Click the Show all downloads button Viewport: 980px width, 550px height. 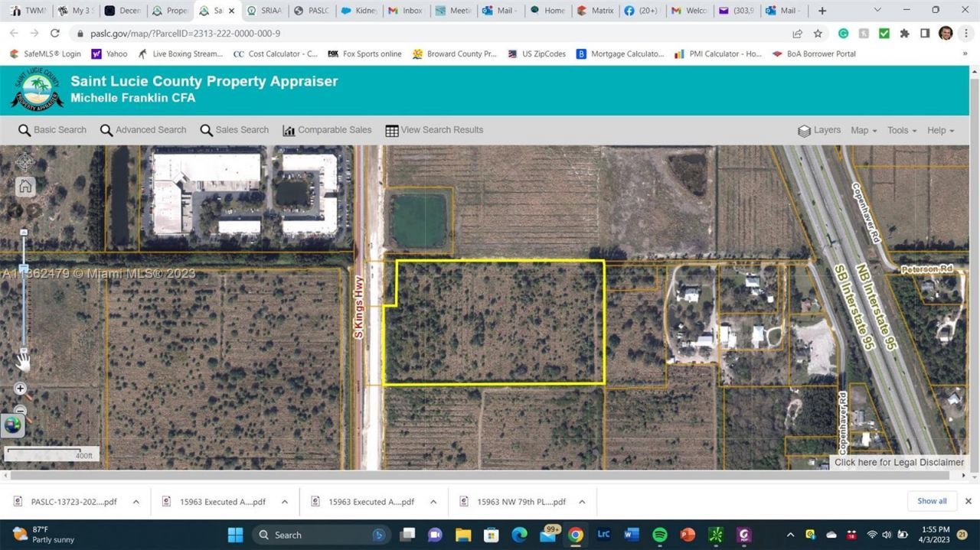click(932, 501)
